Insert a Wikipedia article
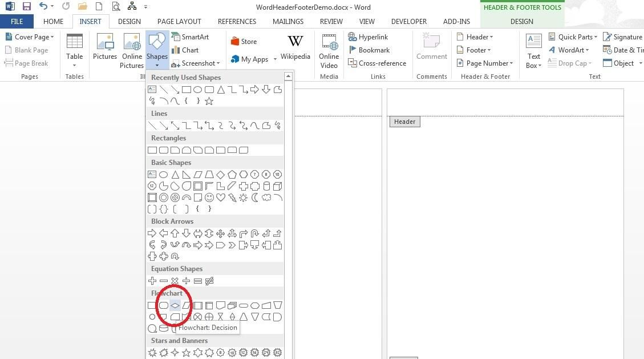Image resolution: width=644 pixels, height=359 pixels. pyautogui.click(x=295, y=50)
